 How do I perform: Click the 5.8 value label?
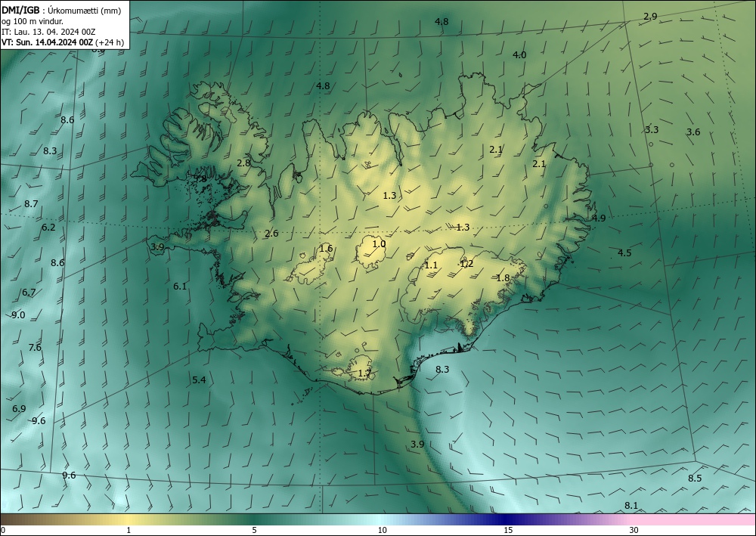[x=200, y=179]
